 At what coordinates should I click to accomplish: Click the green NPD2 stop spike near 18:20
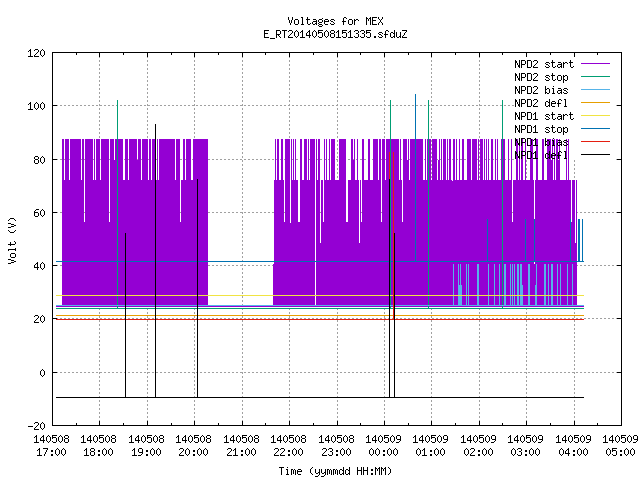click(x=118, y=204)
